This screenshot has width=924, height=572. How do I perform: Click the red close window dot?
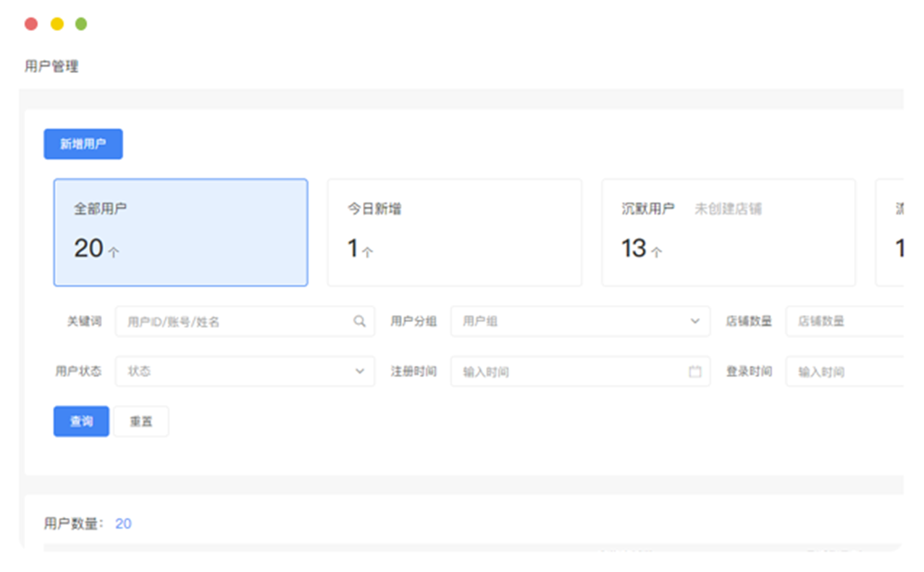coord(31,24)
